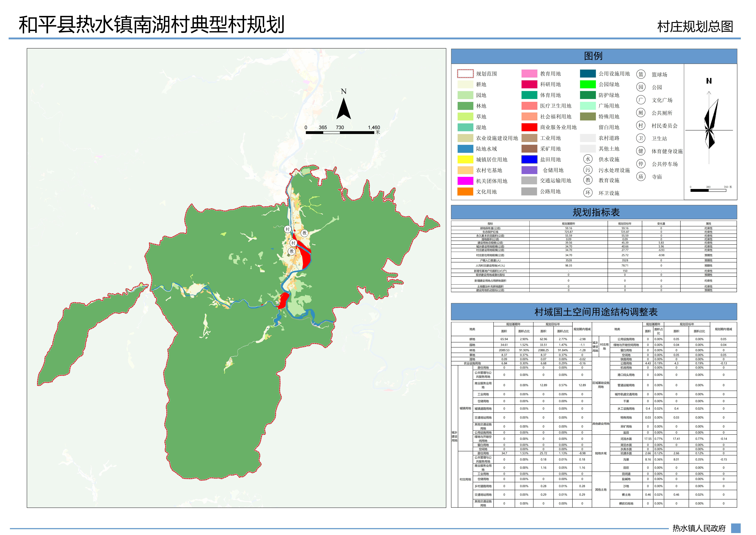Screen dimensions: 756x535
Task: Select the 农村宅基地 legend swatch
Action: [465, 170]
